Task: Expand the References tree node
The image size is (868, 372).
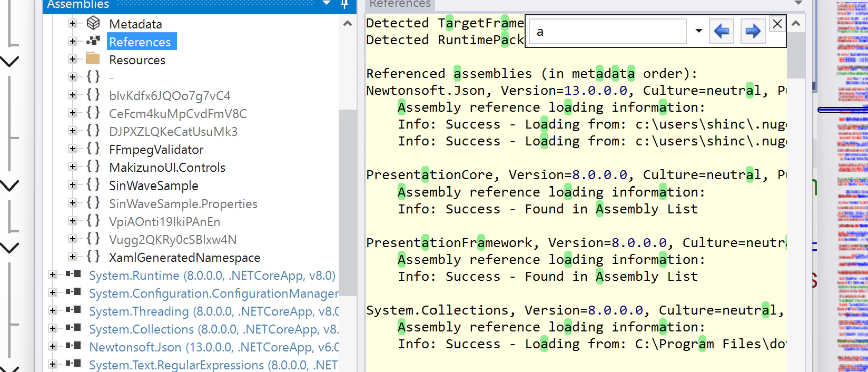Action: (73, 41)
